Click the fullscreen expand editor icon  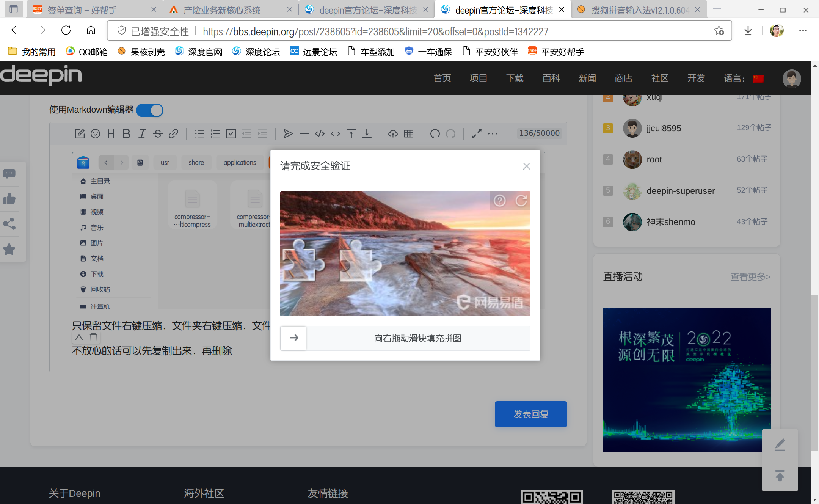pos(477,133)
